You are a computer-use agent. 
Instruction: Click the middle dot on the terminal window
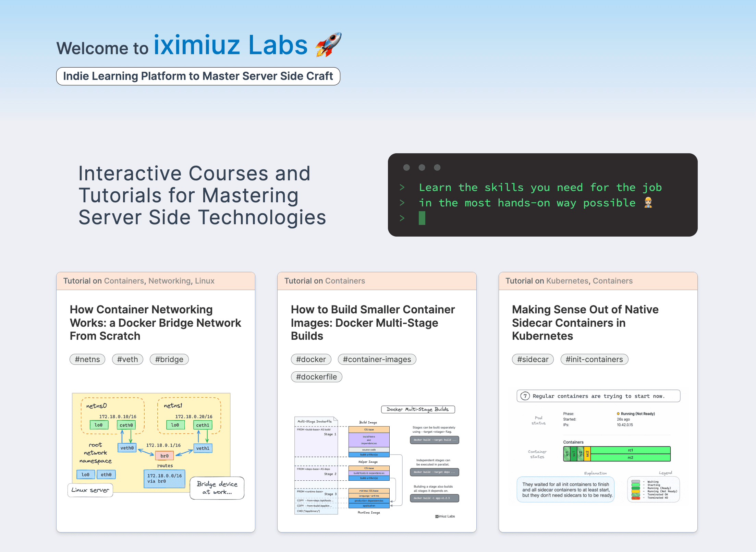coord(422,168)
